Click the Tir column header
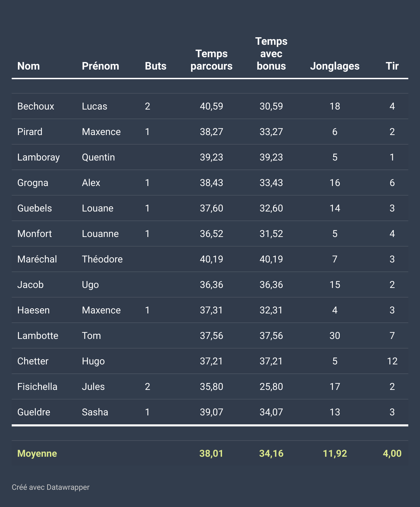This screenshot has width=420, height=507. pyautogui.click(x=392, y=66)
